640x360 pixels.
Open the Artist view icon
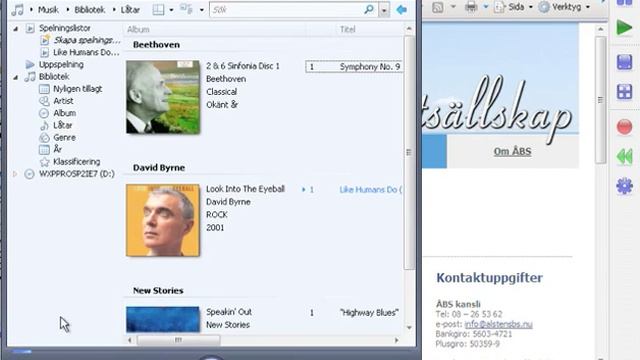tap(44, 101)
